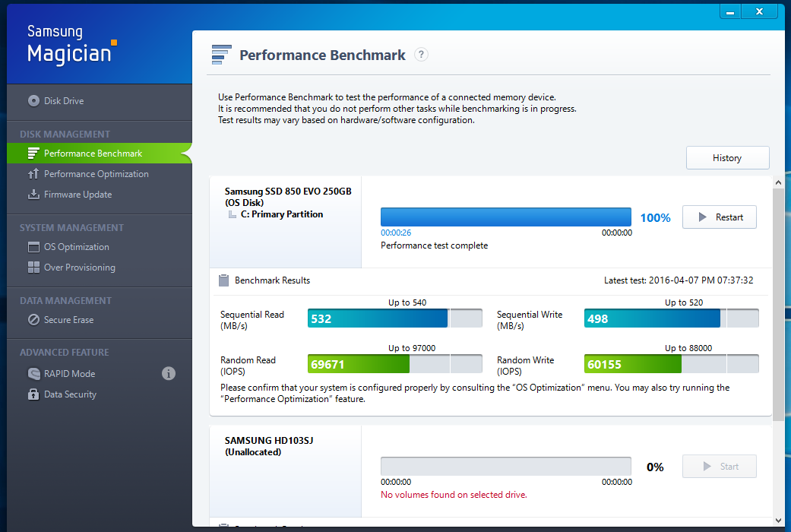Open help question mark beside Performance Benchmark title
The image size is (791, 532).
point(421,55)
